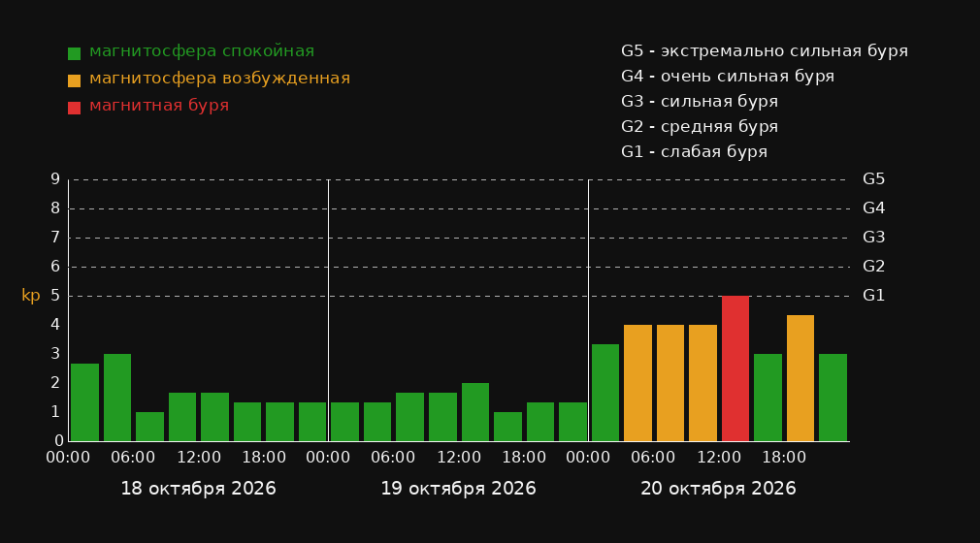Screen dimensions: 980x543
Task: Click the 12:00 tick label of 20 October
Action: click(x=719, y=458)
